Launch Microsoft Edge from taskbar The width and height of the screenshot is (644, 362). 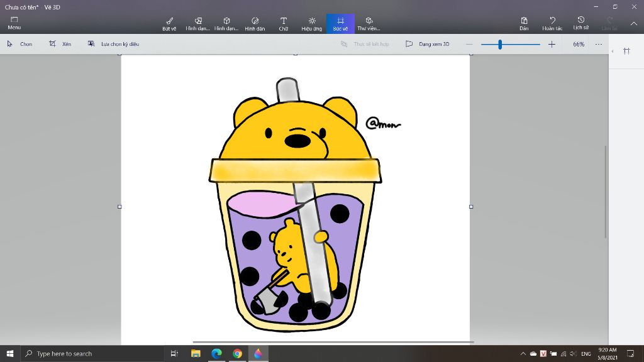(216, 353)
